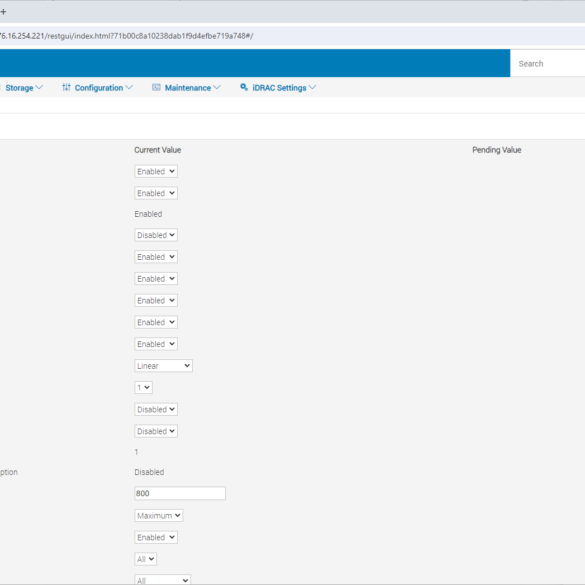Open narrow All dropdown below the last Enabled

pyautogui.click(x=146, y=559)
